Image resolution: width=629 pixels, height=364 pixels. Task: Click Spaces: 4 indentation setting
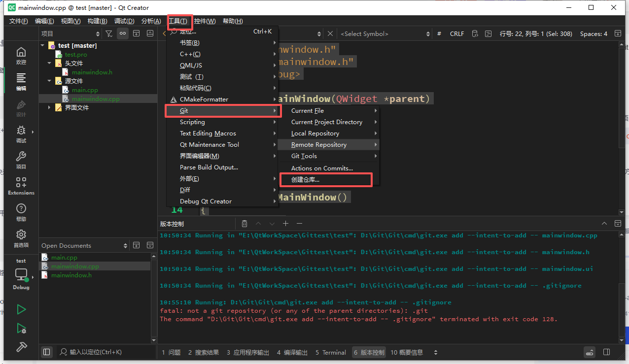(594, 33)
